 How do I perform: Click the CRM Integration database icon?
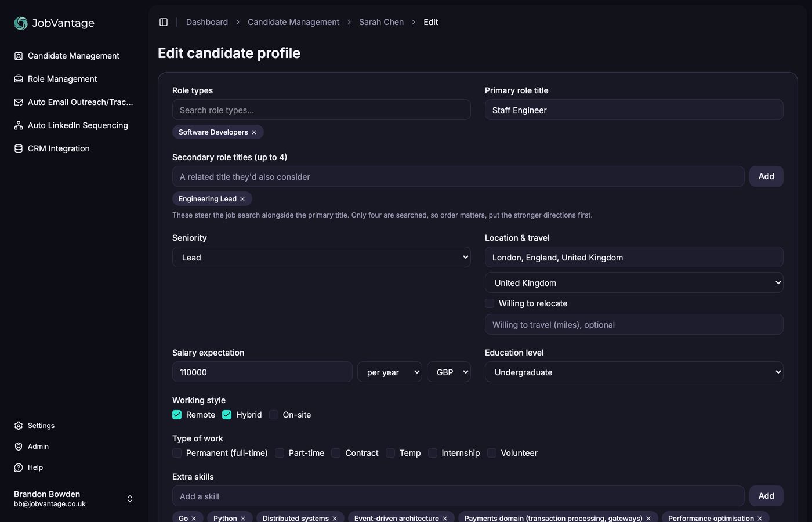click(19, 148)
